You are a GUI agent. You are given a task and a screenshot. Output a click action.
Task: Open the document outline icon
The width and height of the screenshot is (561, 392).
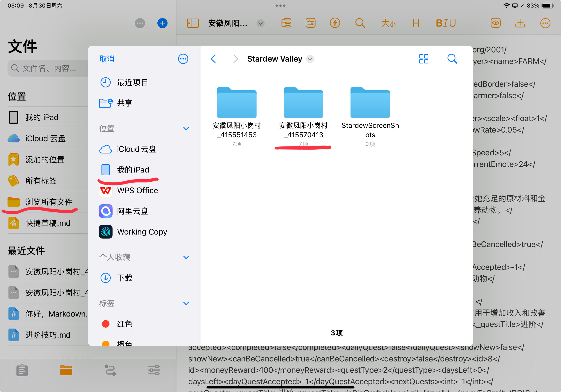286,23
